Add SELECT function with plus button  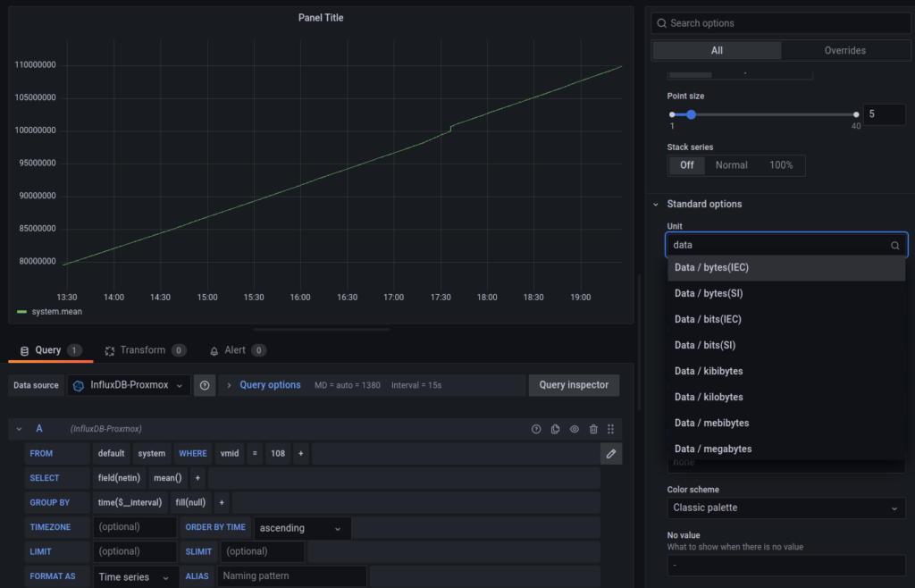[x=197, y=478]
